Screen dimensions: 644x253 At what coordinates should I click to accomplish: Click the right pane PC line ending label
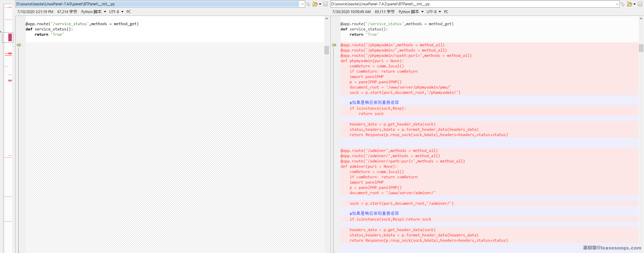(x=446, y=12)
